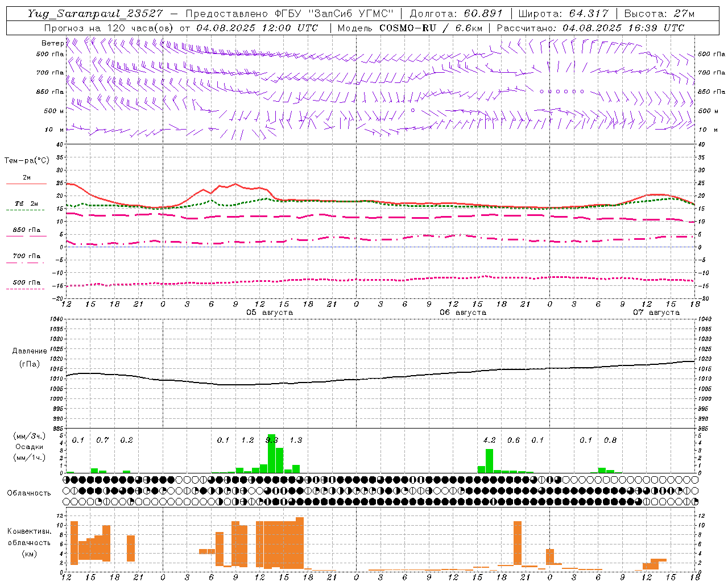
Task: Click the Осадки precipitation label
Action: coord(30,447)
